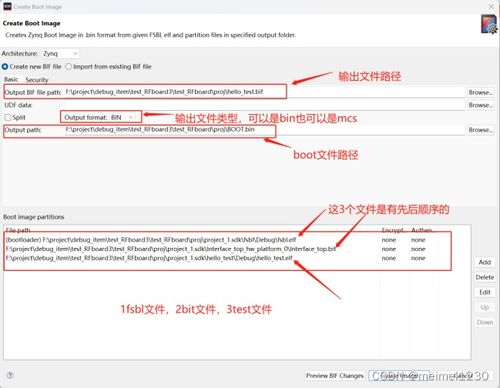The width and height of the screenshot is (500, 388).
Task: Move the partition Down
Action: [x=485, y=322]
